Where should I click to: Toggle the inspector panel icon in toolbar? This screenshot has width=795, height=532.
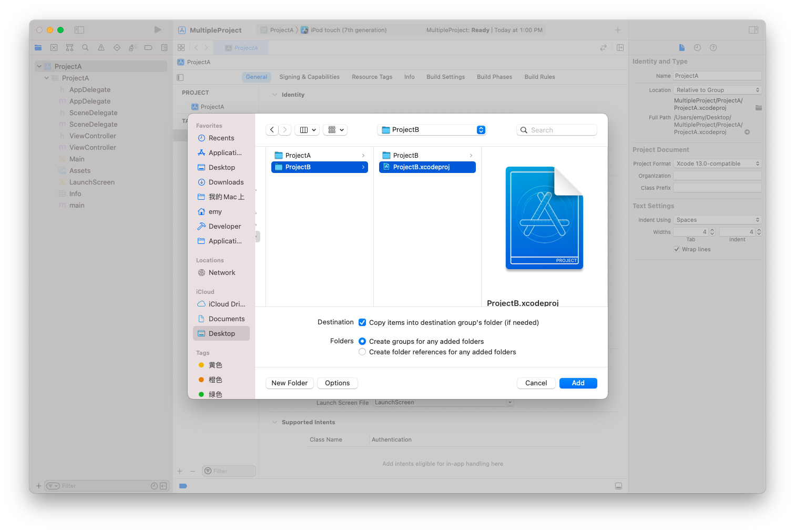753,30
